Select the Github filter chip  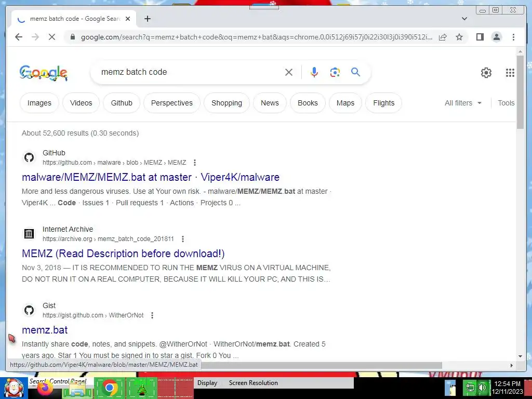pyautogui.click(x=122, y=103)
